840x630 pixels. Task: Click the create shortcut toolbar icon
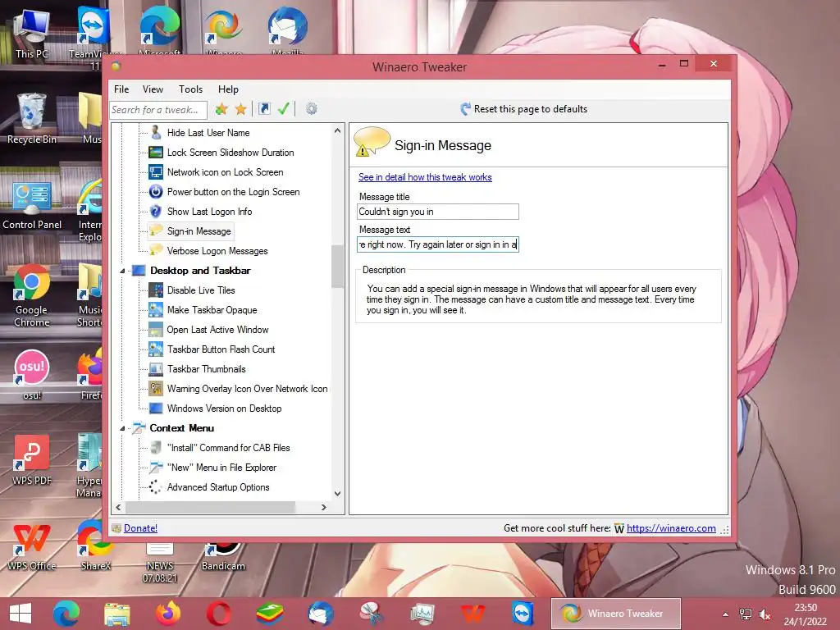[264, 109]
